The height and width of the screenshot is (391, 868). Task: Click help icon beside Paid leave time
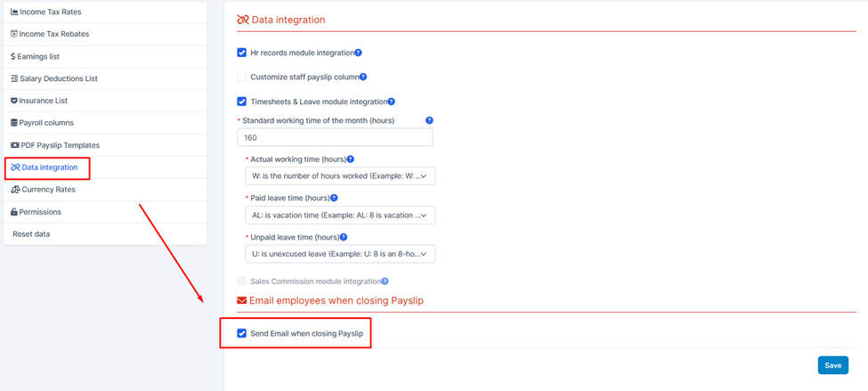point(334,198)
